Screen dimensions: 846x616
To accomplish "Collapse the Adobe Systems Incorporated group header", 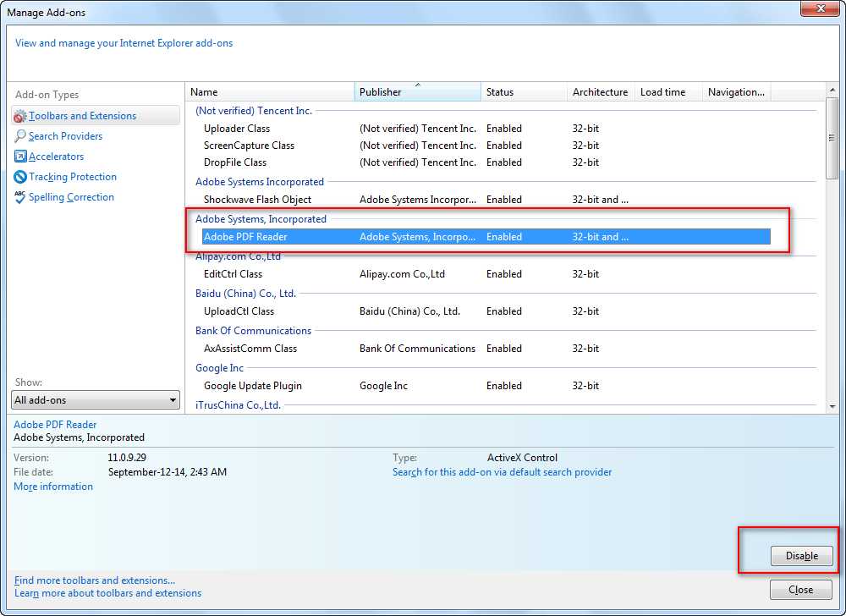I will [260, 182].
